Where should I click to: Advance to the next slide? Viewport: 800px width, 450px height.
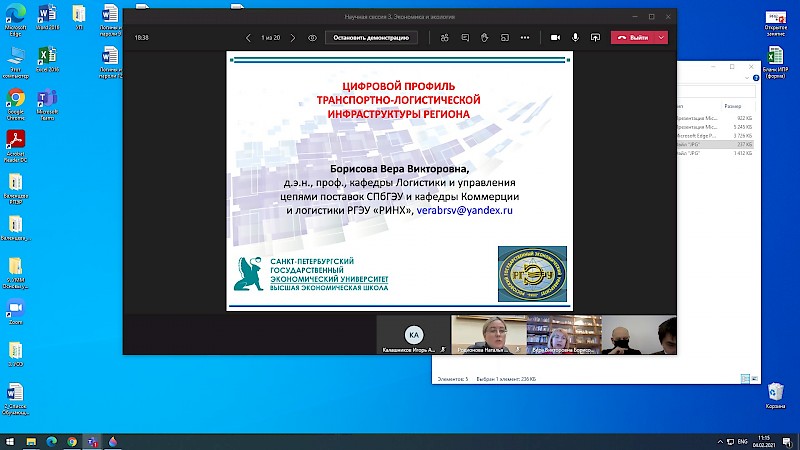pos(292,38)
